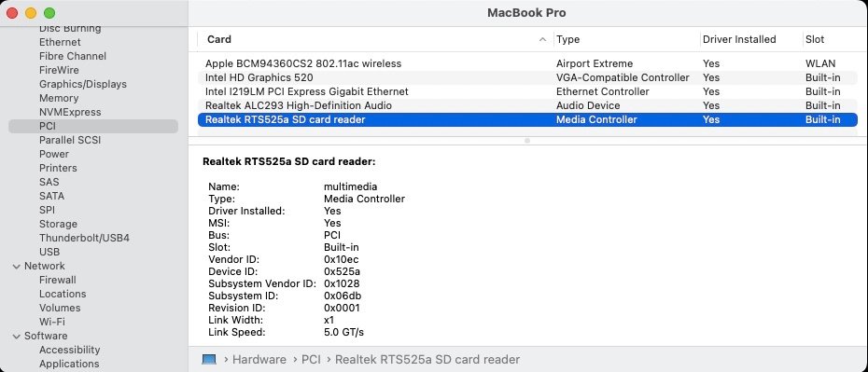Open Graphics/Displays in the sidebar
868x372 pixels.
tap(82, 84)
